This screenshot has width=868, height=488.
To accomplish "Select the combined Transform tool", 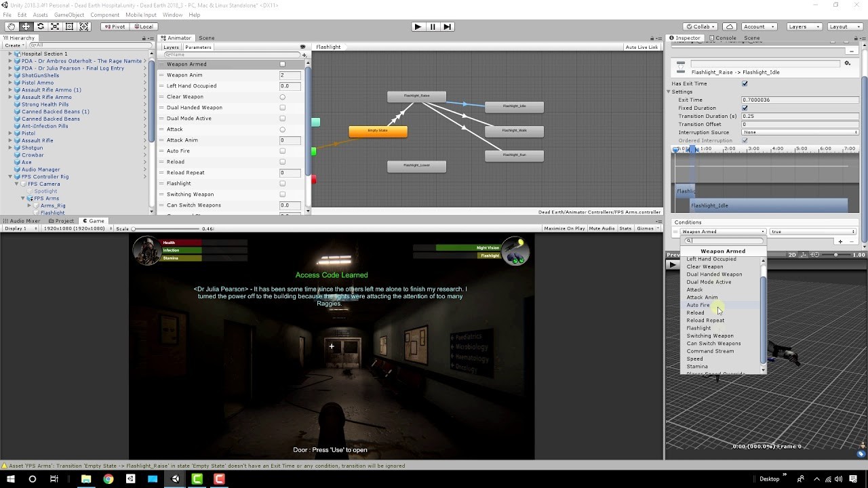I will [x=84, y=26].
